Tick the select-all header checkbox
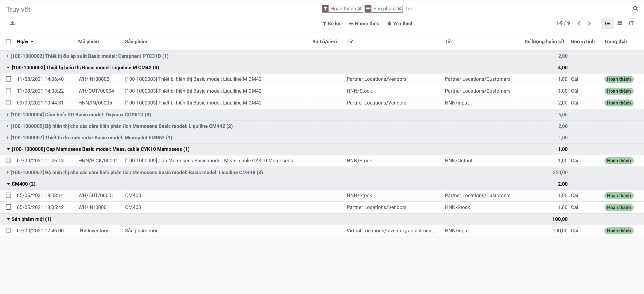 click(x=8, y=42)
